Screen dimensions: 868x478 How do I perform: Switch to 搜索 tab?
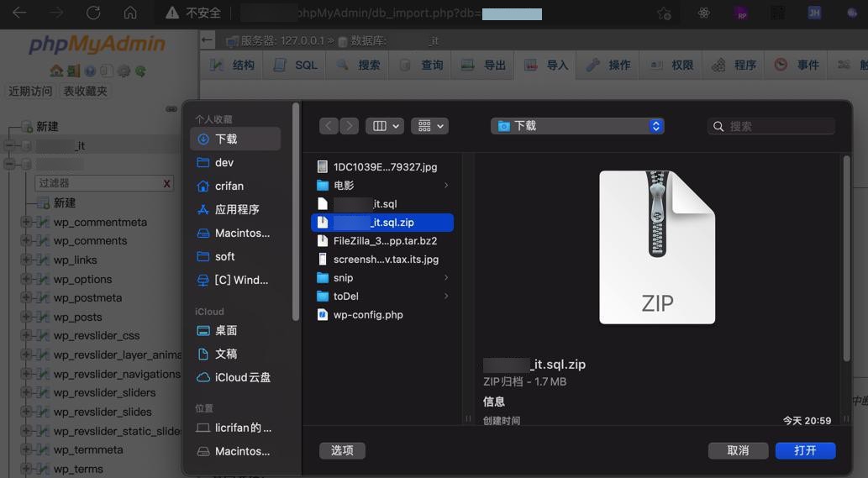point(357,66)
